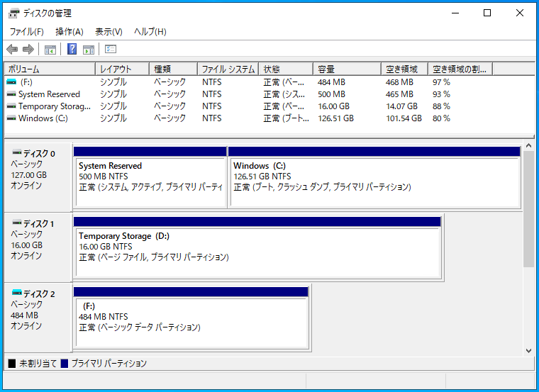Click the Back arrow toolbar icon
539x392 pixels.
point(12,49)
